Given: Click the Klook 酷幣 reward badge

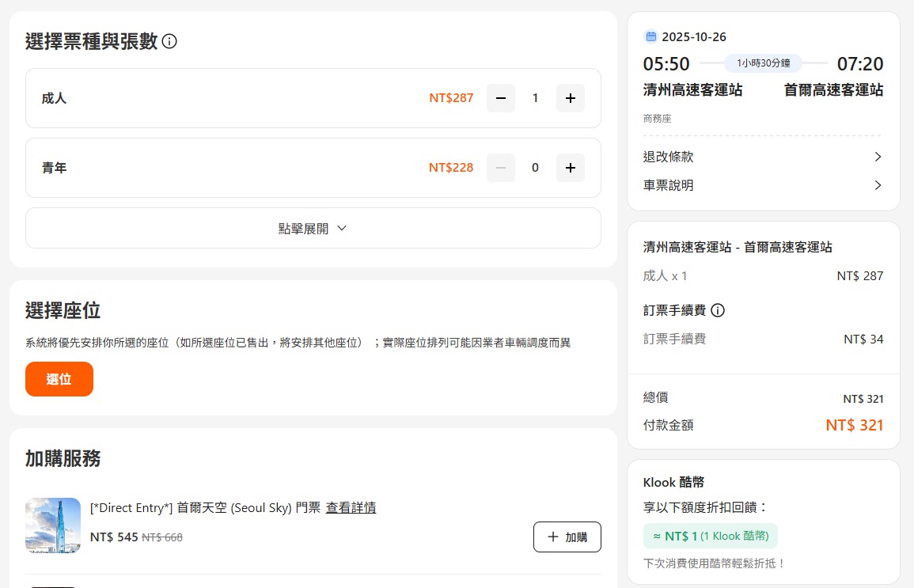Looking at the screenshot, I should [x=710, y=536].
